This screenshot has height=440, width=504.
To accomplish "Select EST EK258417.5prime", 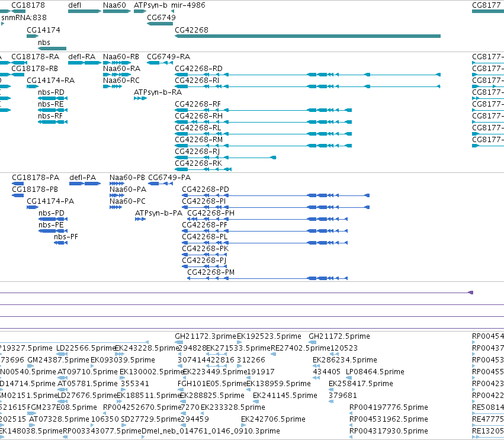I will 361,384.
